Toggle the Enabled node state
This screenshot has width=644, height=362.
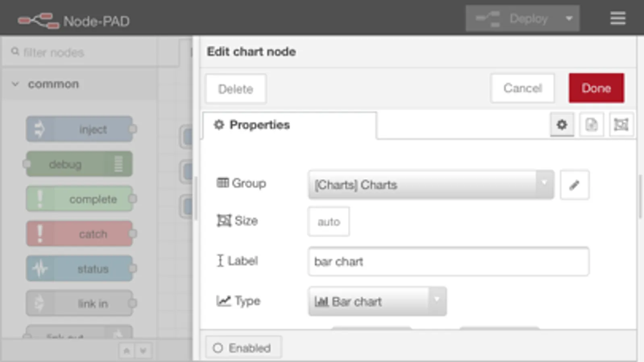(243, 348)
